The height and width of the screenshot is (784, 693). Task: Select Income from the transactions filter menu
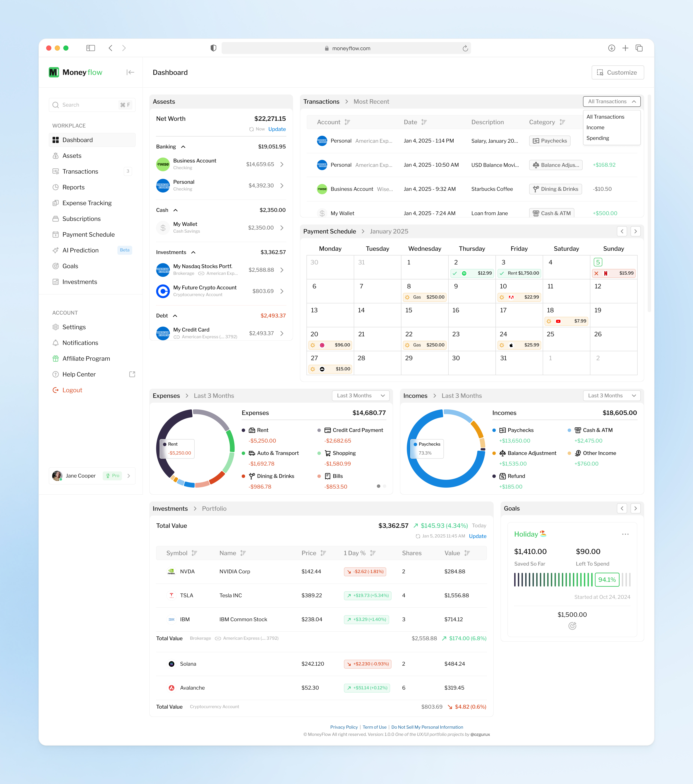pyautogui.click(x=595, y=127)
